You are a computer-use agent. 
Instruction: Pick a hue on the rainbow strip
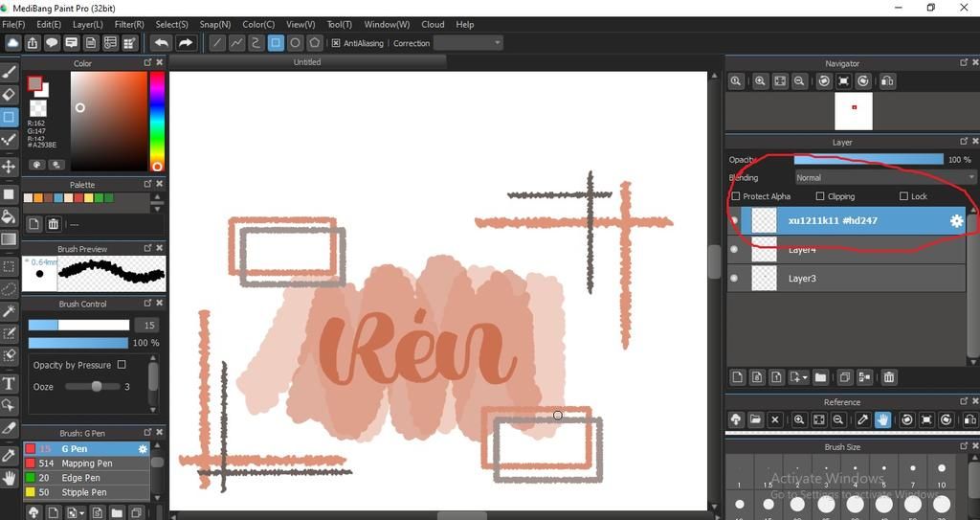pyautogui.click(x=157, y=121)
